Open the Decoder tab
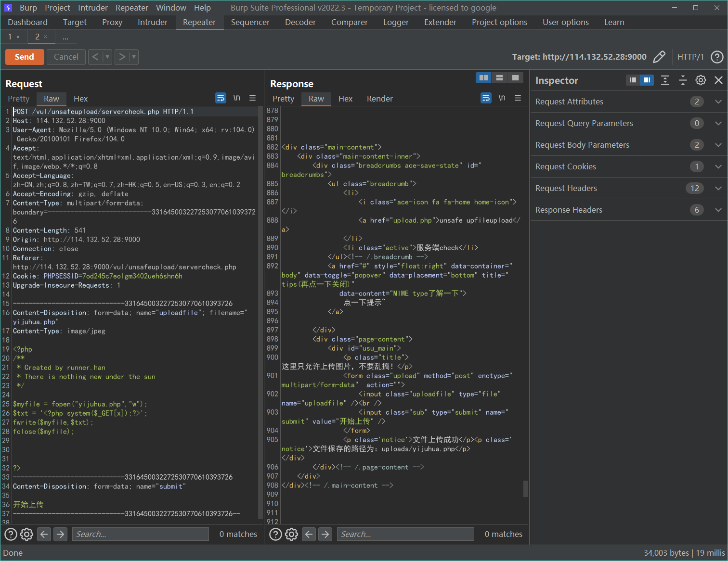The height and width of the screenshot is (561, 728). point(300,22)
